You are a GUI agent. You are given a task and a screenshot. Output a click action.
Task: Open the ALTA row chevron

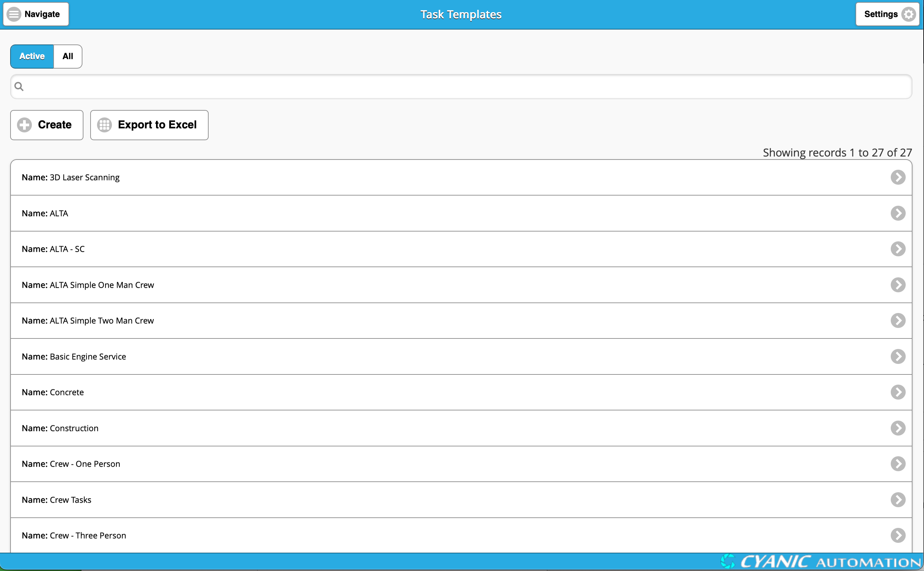pyautogui.click(x=898, y=213)
